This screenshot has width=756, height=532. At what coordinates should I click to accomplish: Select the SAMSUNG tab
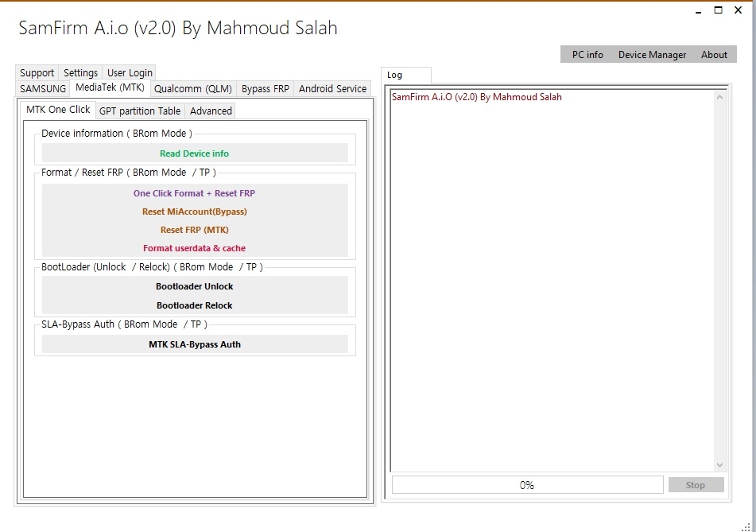click(x=43, y=89)
